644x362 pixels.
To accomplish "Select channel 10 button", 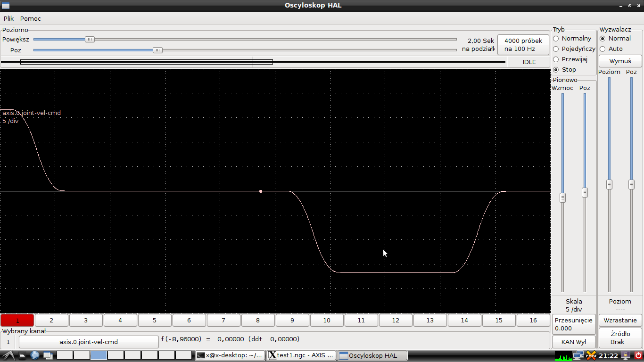I will 327,320.
